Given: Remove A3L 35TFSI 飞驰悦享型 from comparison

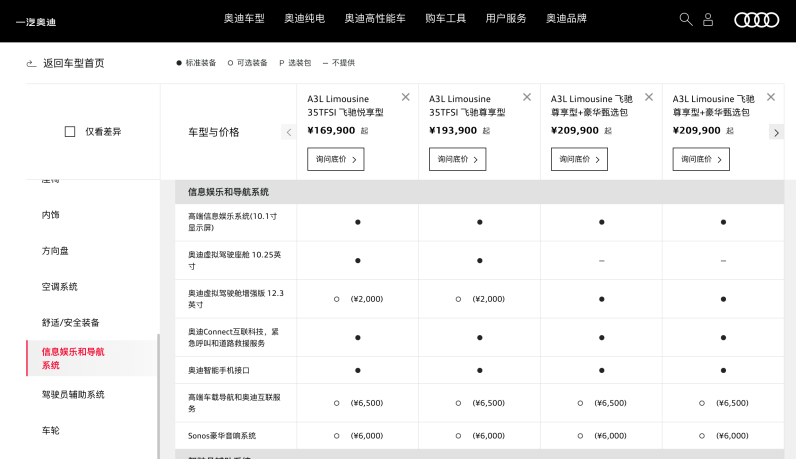Looking at the screenshot, I should pos(405,97).
